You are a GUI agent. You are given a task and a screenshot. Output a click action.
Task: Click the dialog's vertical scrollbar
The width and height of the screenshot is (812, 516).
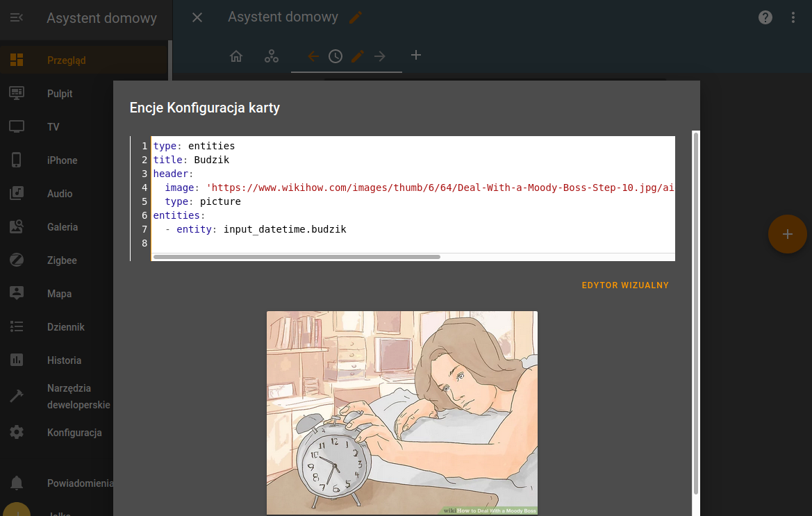[x=696, y=313]
